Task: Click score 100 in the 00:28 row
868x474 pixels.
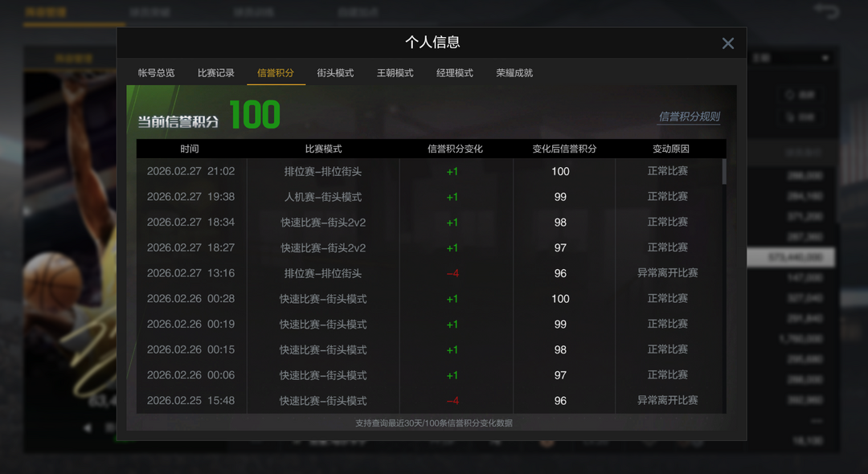Action: tap(560, 299)
